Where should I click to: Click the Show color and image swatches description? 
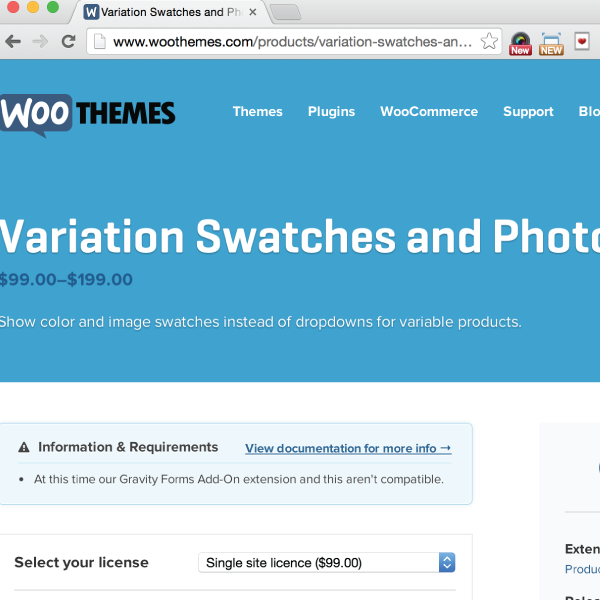261,322
